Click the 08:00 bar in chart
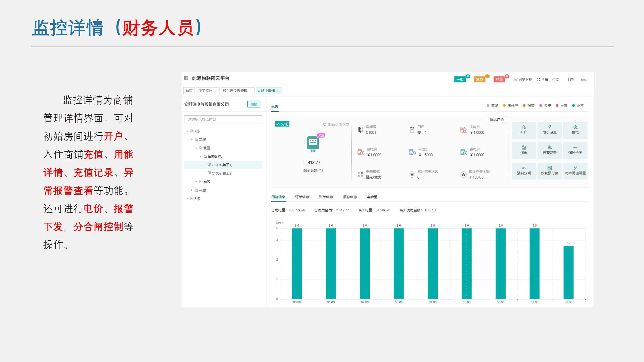Image resolution: width=644 pixels, height=362 pixels. [x=568, y=273]
